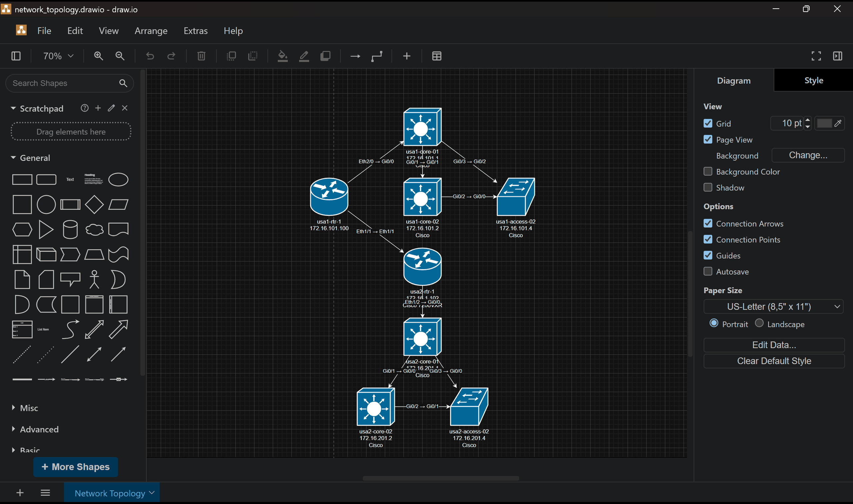Click the draw.io logo icon
The width and height of the screenshot is (853, 504).
(x=21, y=30)
